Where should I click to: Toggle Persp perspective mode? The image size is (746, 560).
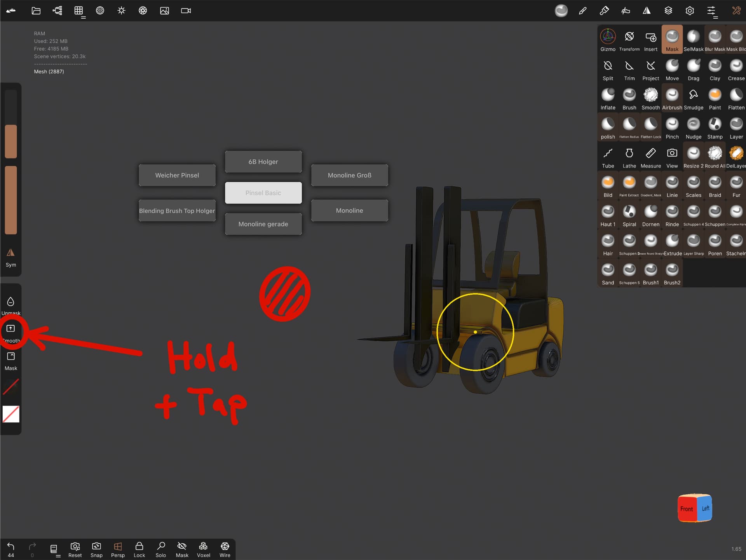pos(118,550)
